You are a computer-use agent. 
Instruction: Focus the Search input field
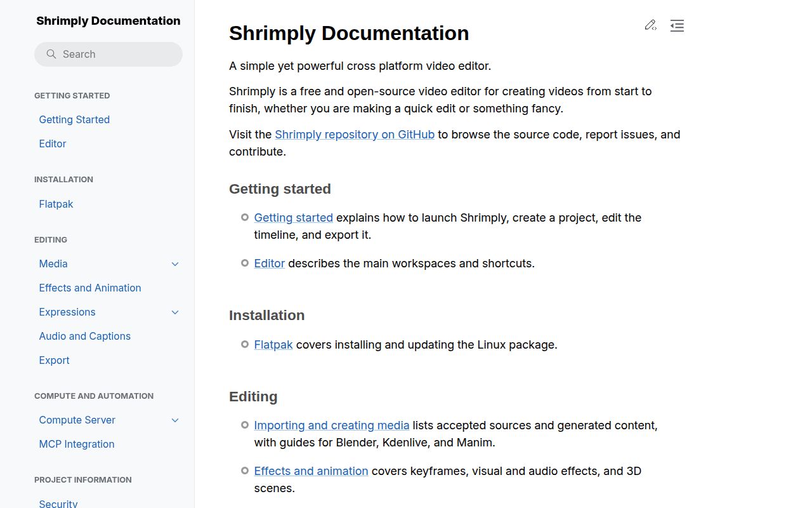[x=108, y=54]
